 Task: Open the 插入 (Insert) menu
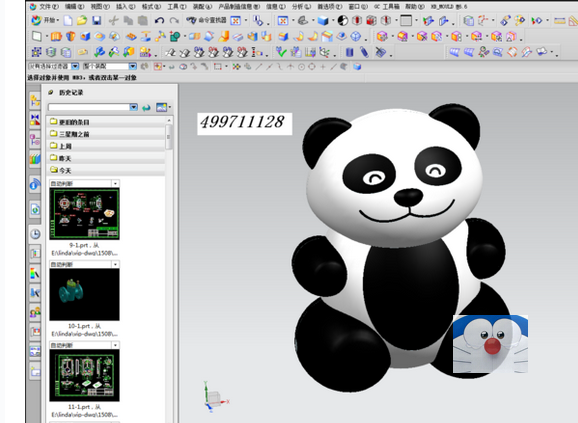click(125, 7)
